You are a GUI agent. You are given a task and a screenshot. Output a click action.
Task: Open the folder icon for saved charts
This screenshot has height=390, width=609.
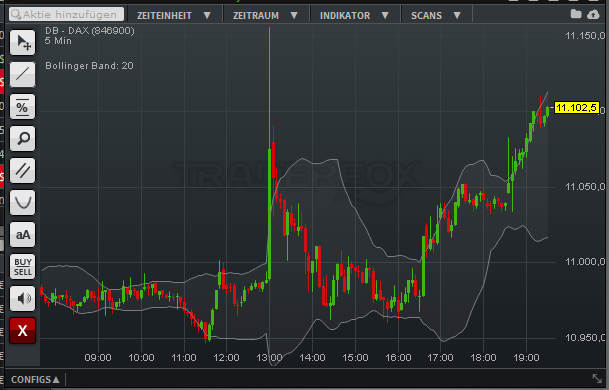pyautogui.click(x=576, y=14)
